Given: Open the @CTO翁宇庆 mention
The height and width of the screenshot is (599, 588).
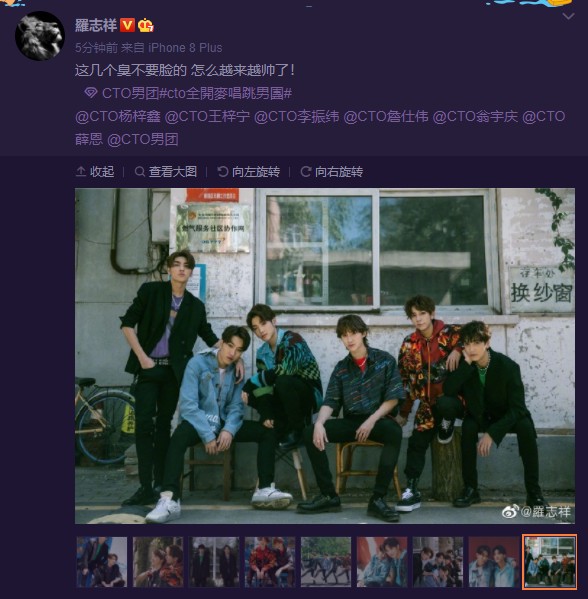Looking at the screenshot, I should [x=475, y=116].
